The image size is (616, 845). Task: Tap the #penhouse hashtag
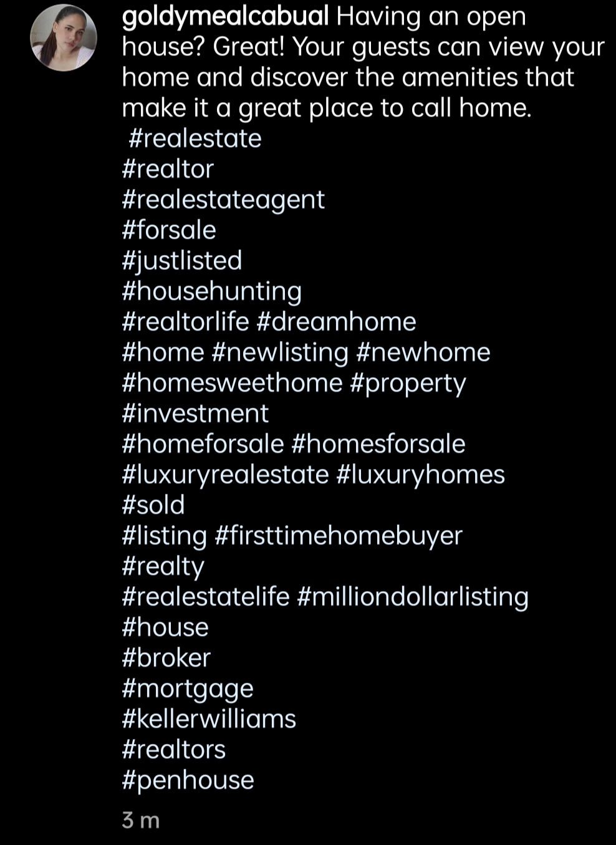coord(188,780)
